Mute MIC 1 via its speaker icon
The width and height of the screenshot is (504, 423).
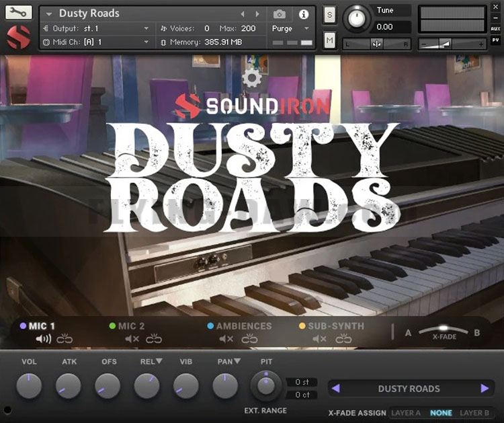(x=44, y=339)
